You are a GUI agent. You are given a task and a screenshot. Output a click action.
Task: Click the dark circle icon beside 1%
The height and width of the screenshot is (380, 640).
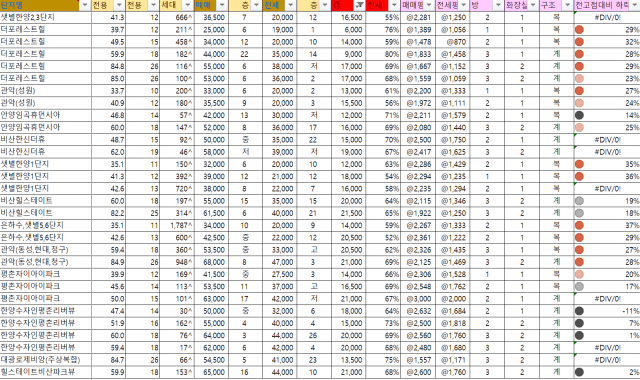(x=579, y=336)
